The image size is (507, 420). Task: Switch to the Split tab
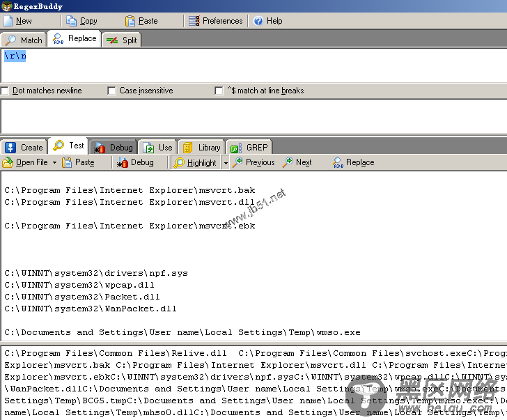click(x=122, y=40)
